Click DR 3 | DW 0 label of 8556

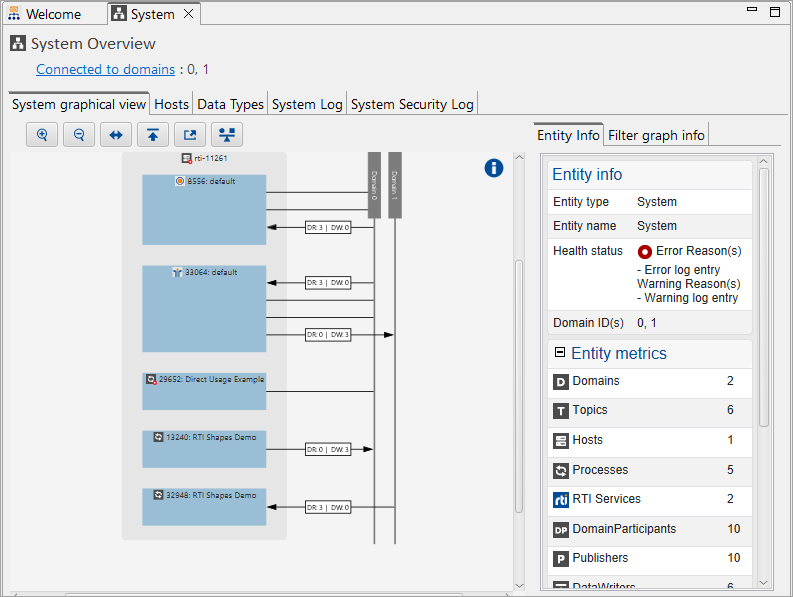click(328, 228)
